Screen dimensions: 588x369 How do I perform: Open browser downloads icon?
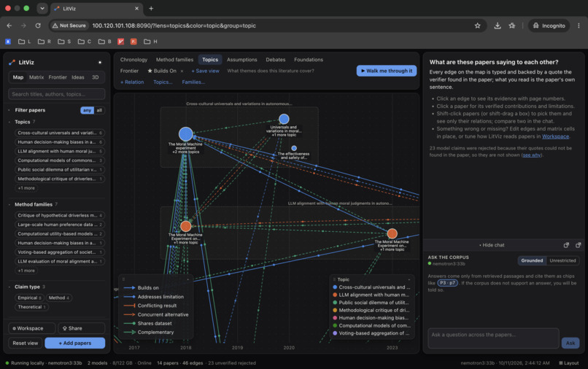pos(498,26)
